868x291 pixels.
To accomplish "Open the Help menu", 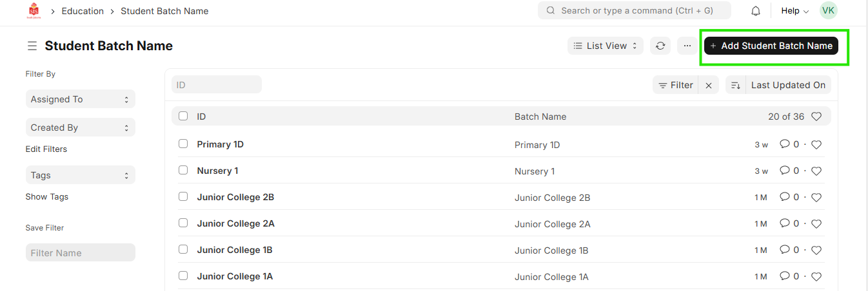I will point(794,11).
